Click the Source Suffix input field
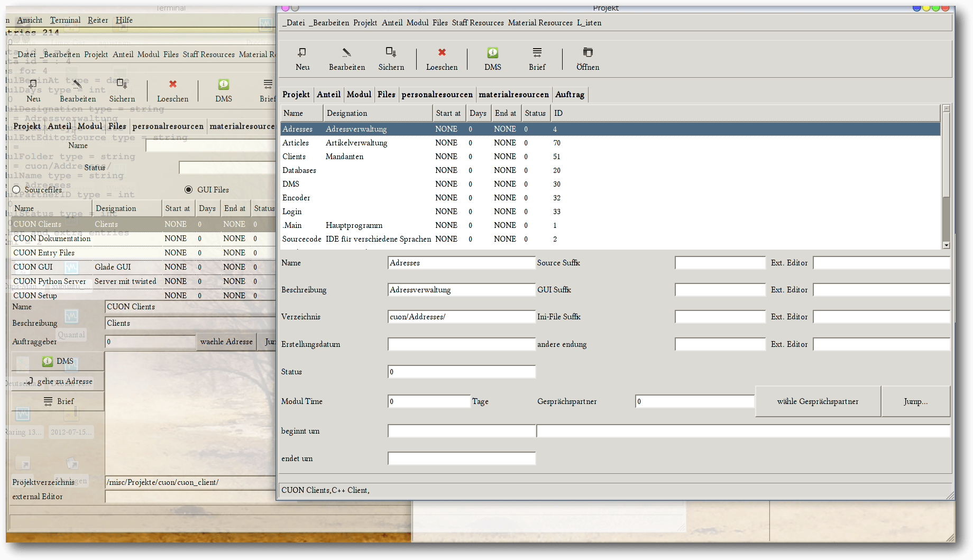 tap(720, 263)
